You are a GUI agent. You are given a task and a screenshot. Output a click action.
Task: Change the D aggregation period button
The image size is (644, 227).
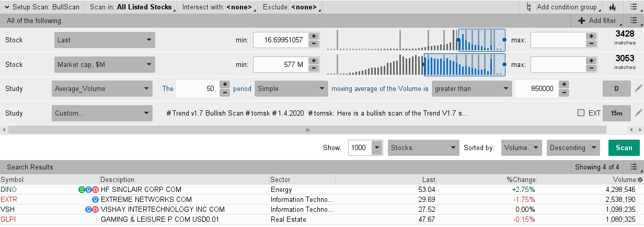(616, 88)
